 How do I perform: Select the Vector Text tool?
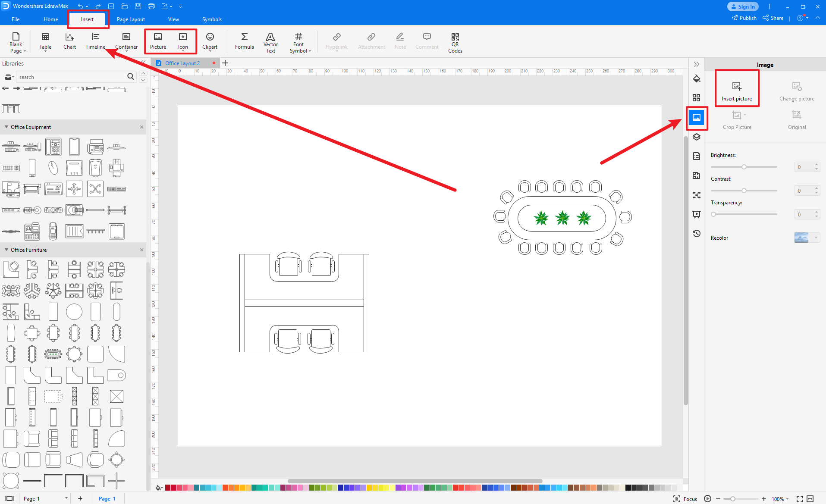(270, 42)
